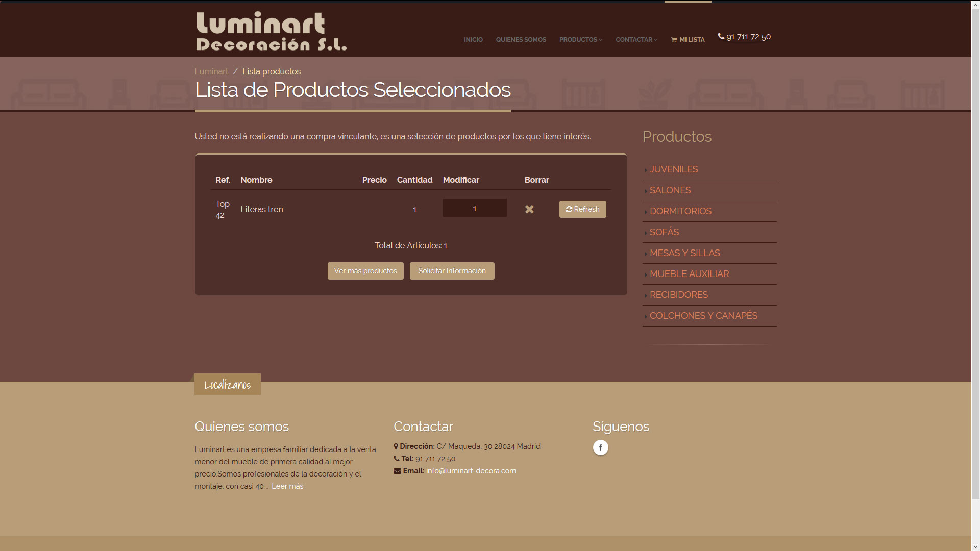Click the quantity input field
Viewport: 980px width, 551px height.
coord(474,208)
